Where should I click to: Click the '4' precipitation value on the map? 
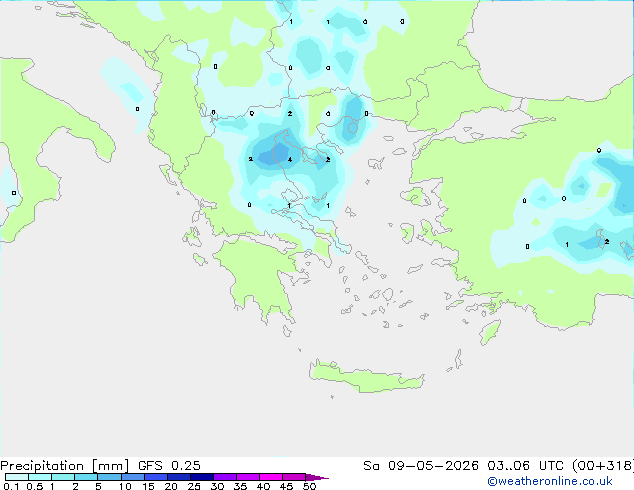pos(290,160)
